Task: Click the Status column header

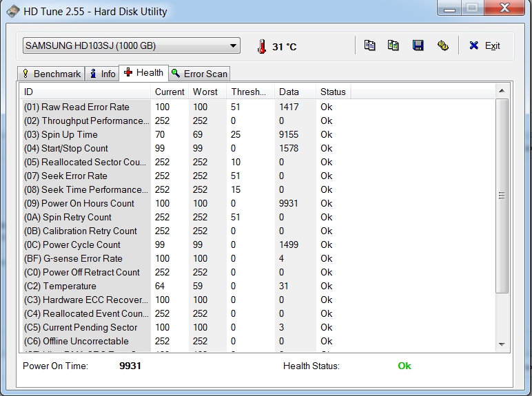Action: [333, 92]
